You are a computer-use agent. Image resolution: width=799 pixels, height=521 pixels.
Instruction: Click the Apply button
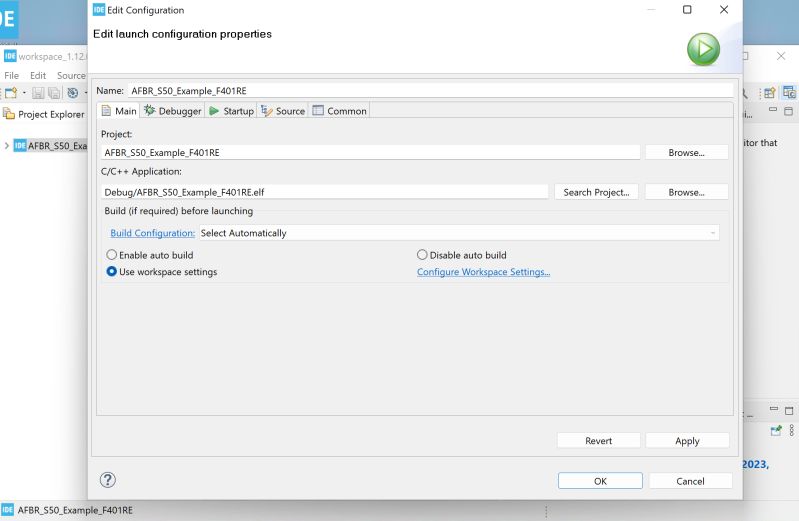point(687,441)
